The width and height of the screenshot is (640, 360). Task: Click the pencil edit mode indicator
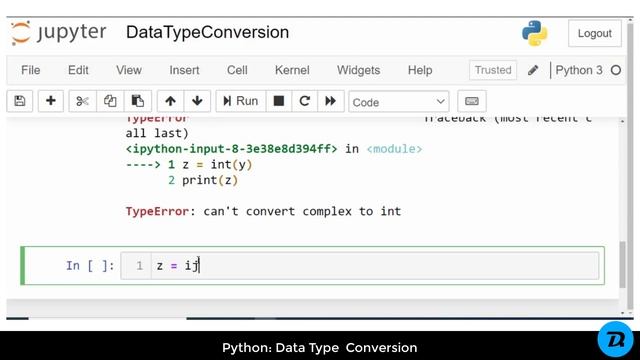point(533,70)
